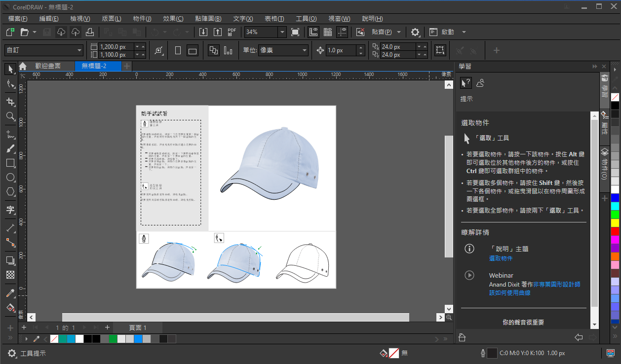Click the Export icon in the toolbar
This screenshot has width=621, height=364.
click(218, 32)
